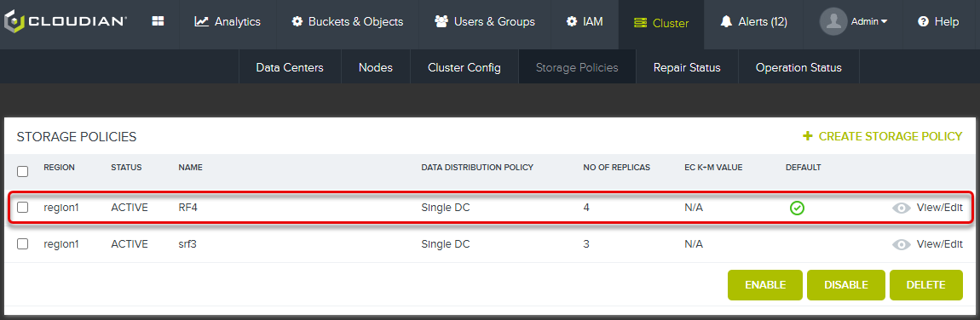Click the Cloudian logo
980x320 pixels.
[x=66, y=22]
